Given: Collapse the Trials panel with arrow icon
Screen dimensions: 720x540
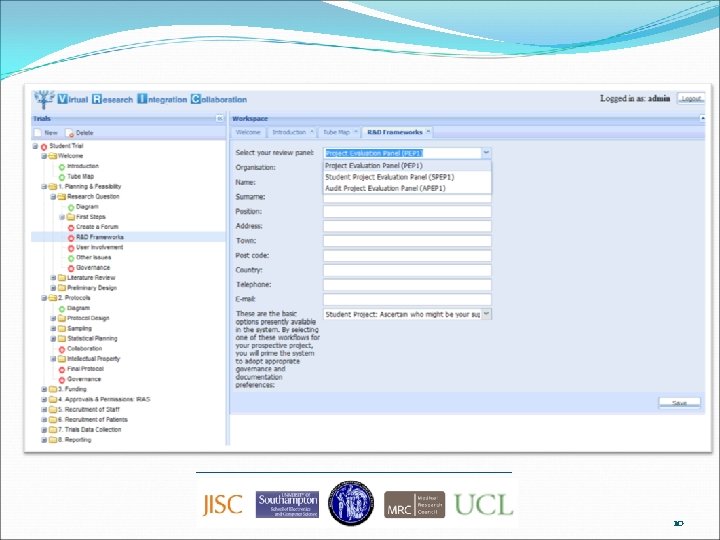Looking at the screenshot, I should click(219, 118).
